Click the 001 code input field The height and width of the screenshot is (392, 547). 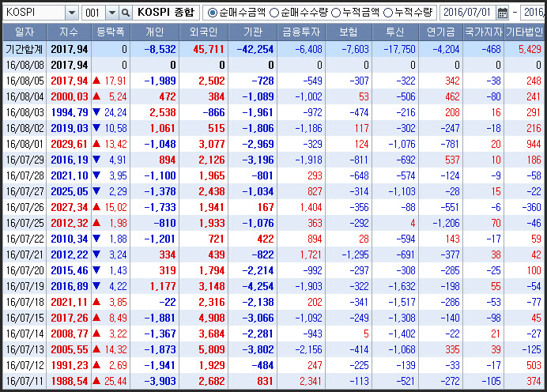pos(93,13)
